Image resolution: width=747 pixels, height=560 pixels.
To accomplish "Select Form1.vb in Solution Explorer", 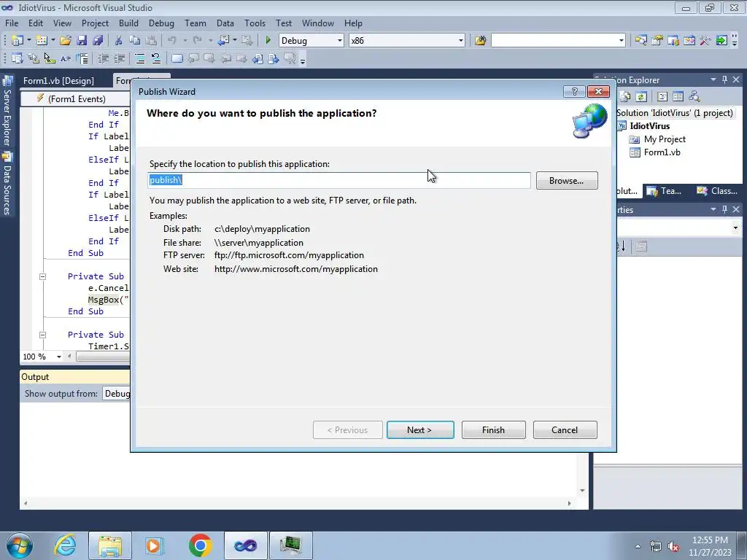I will pyautogui.click(x=662, y=152).
